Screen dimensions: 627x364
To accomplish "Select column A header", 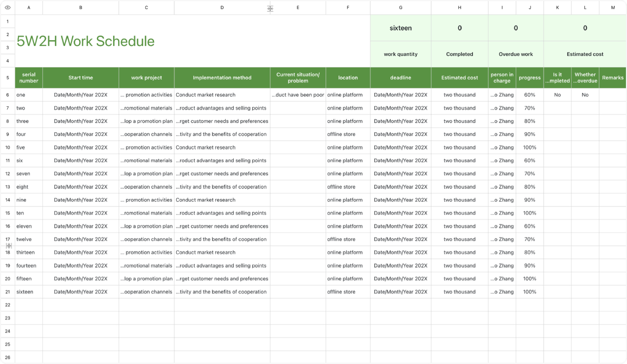I will click(29, 7).
